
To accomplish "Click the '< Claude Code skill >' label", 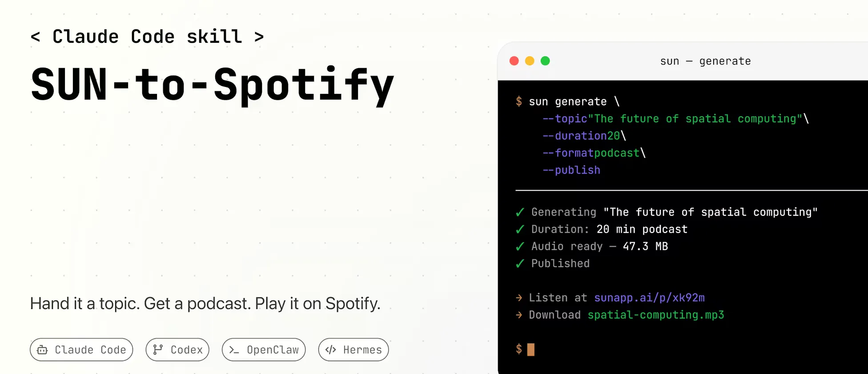I will point(147,37).
